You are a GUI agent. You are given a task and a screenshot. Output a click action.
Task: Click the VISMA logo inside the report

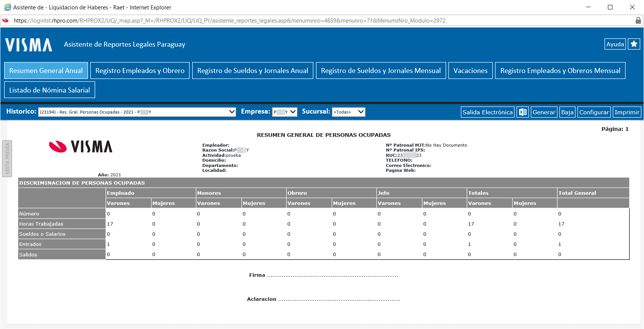point(81,147)
